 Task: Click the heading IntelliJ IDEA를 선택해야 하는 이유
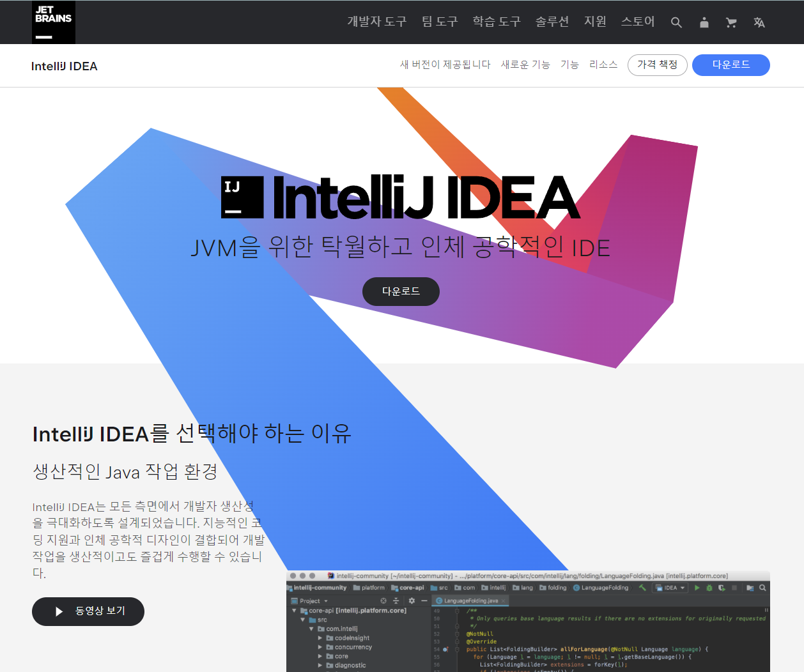(x=192, y=434)
